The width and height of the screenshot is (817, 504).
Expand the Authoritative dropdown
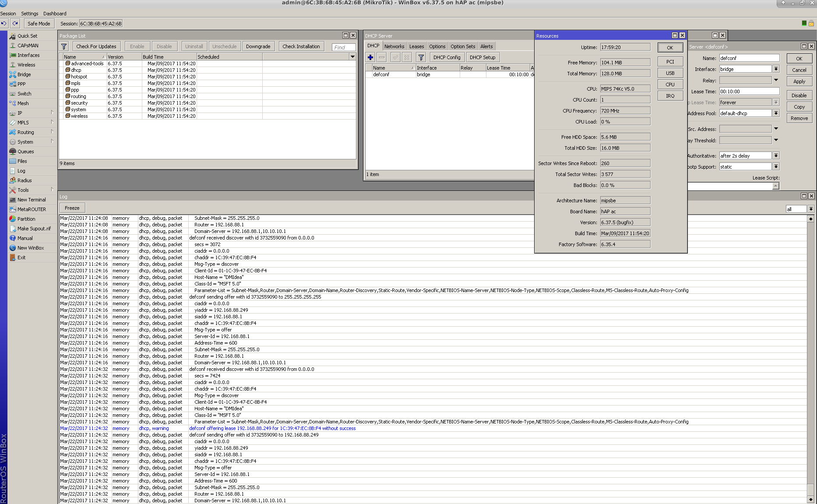pyautogui.click(x=776, y=155)
